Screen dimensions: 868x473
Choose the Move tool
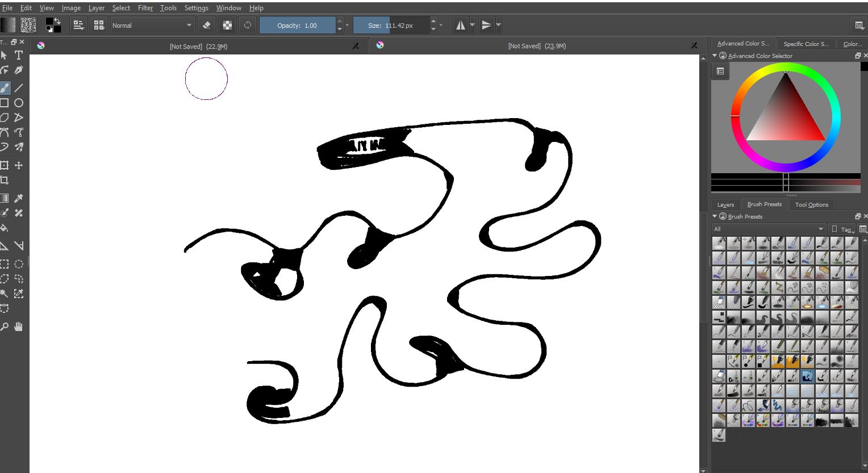coord(19,165)
